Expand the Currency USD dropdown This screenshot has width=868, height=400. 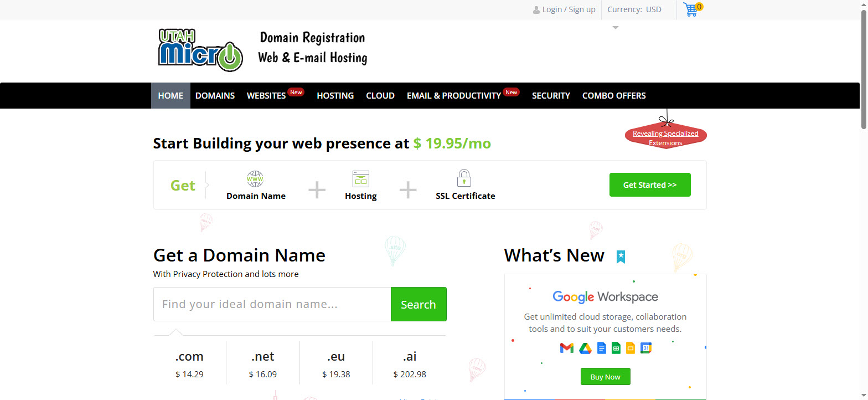[x=634, y=9]
